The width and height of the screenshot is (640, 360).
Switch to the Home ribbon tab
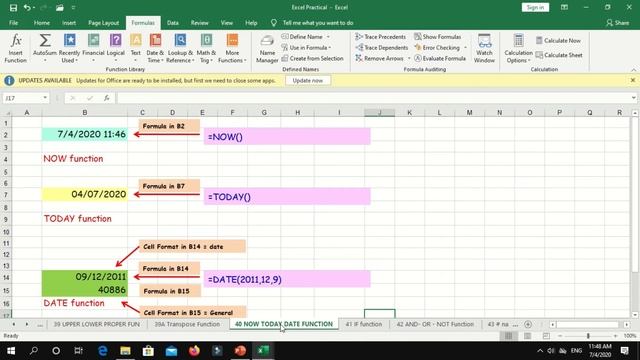pos(42,23)
